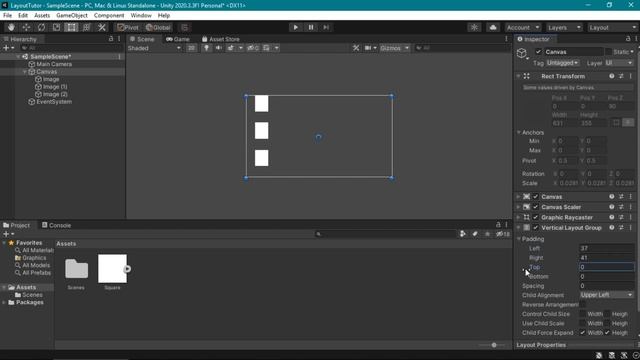Open Collaborate sun icon in toolbar

tap(474, 27)
